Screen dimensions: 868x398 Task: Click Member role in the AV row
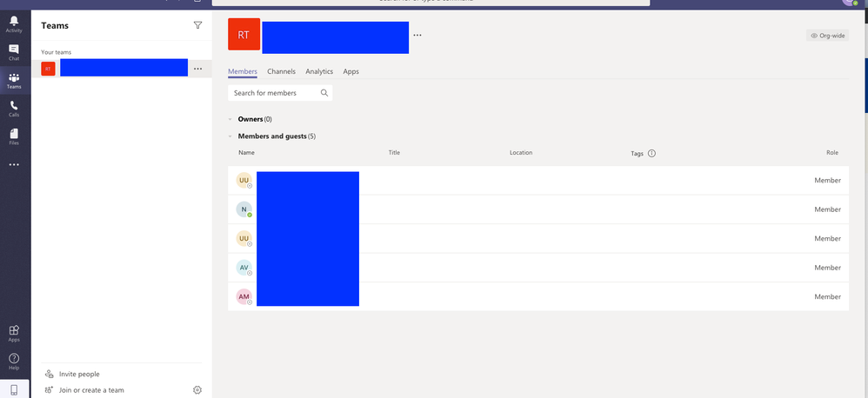pos(828,268)
